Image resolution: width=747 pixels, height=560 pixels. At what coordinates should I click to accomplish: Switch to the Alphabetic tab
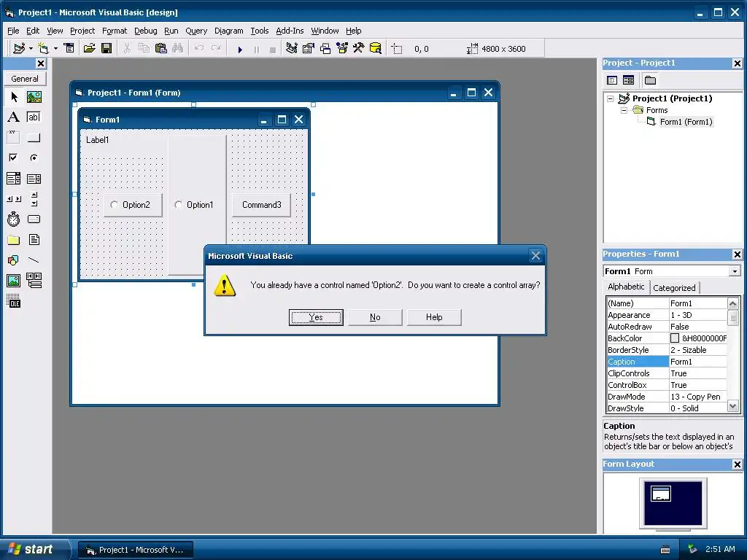pos(626,287)
